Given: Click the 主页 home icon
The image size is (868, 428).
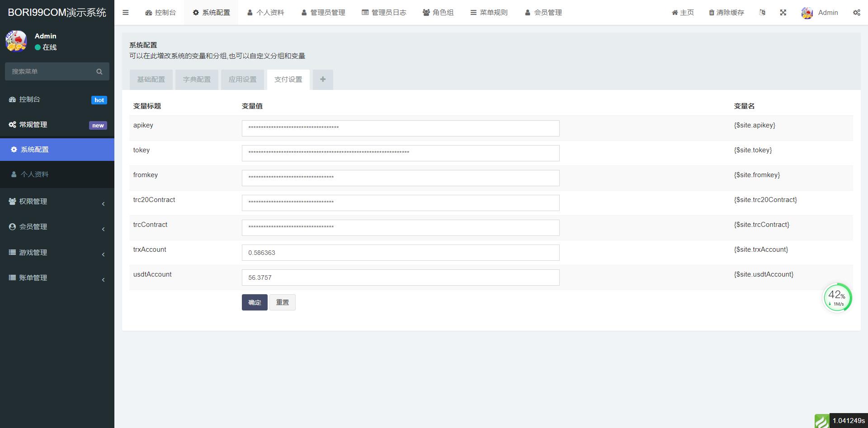Looking at the screenshot, I should (675, 13).
